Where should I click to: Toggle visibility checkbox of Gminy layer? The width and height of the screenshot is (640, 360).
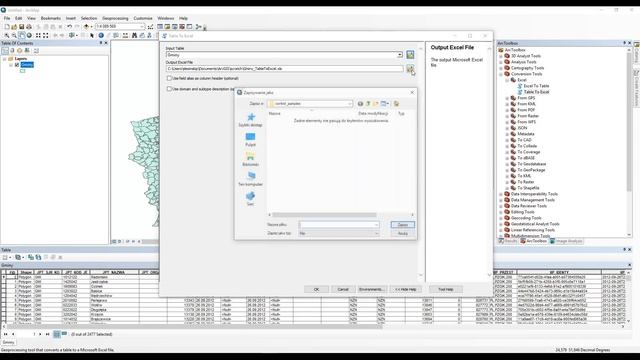(17, 64)
